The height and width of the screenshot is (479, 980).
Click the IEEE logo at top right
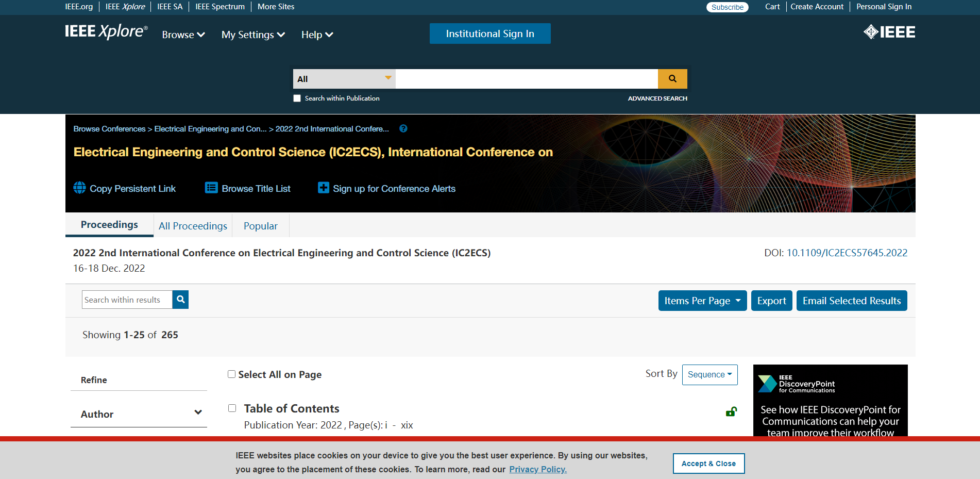click(889, 32)
